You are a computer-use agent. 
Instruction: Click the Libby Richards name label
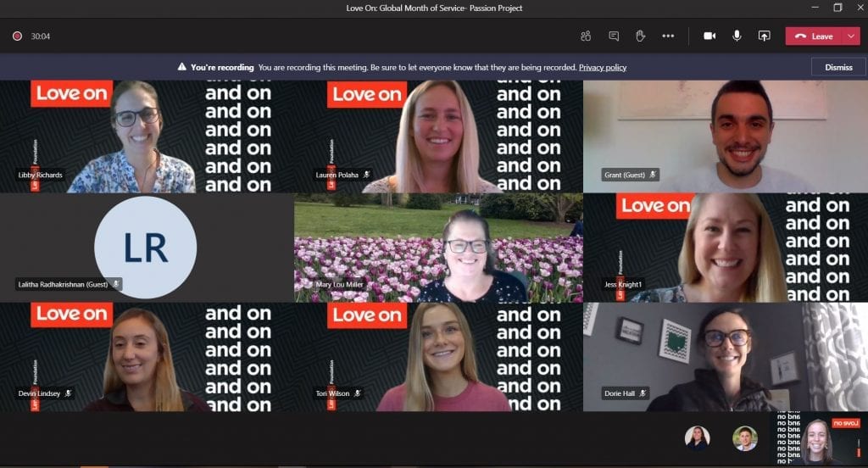pyautogui.click(x=41, y=175)
